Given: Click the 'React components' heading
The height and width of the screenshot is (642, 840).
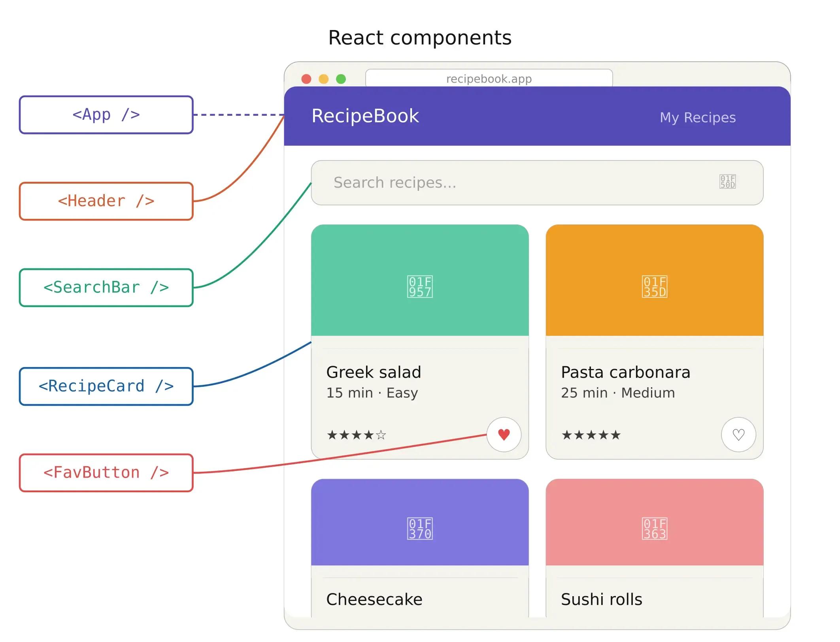Looking at the screenshot, I should (x=420, y=38).
